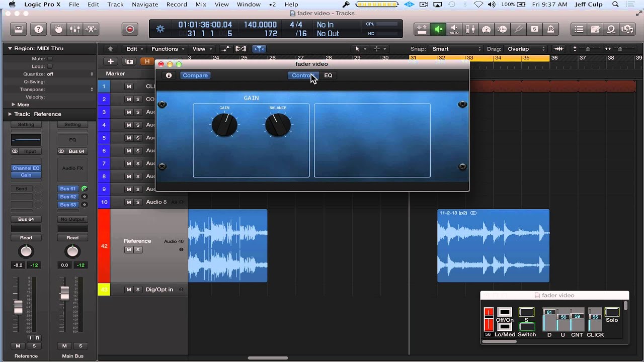Open List Editors button

point(579,29)
